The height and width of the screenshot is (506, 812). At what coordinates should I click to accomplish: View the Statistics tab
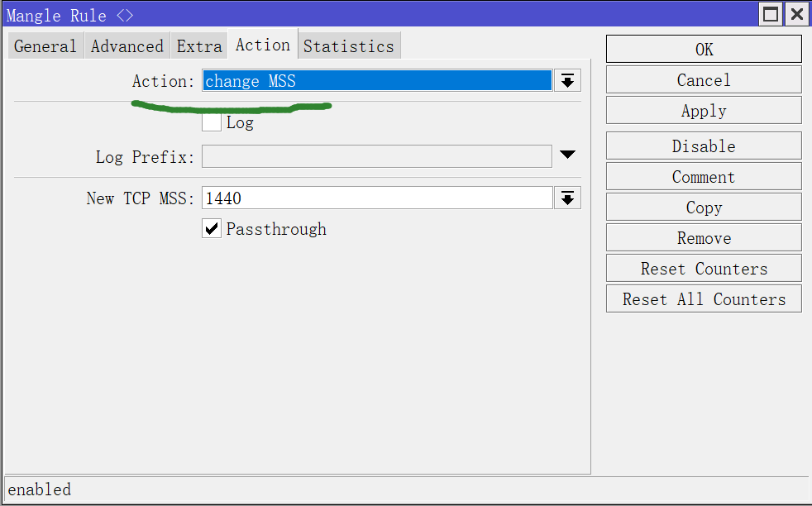click(348, 46)
